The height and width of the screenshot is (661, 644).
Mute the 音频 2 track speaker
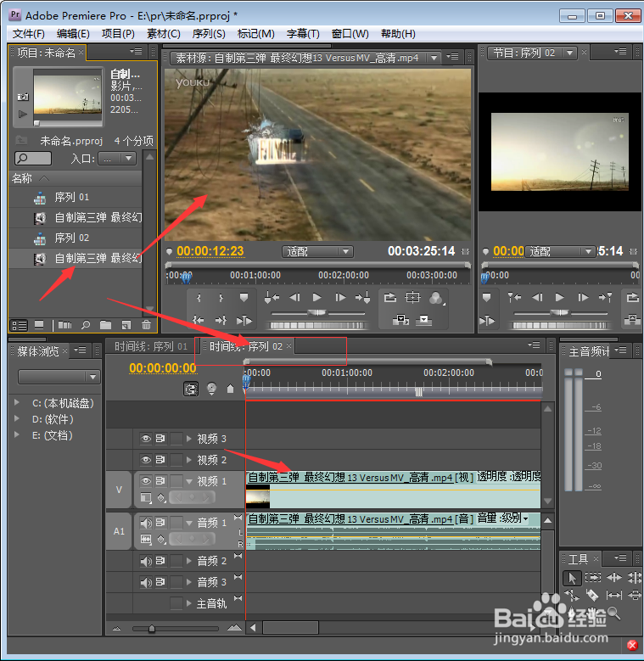[x=146, y=561]
